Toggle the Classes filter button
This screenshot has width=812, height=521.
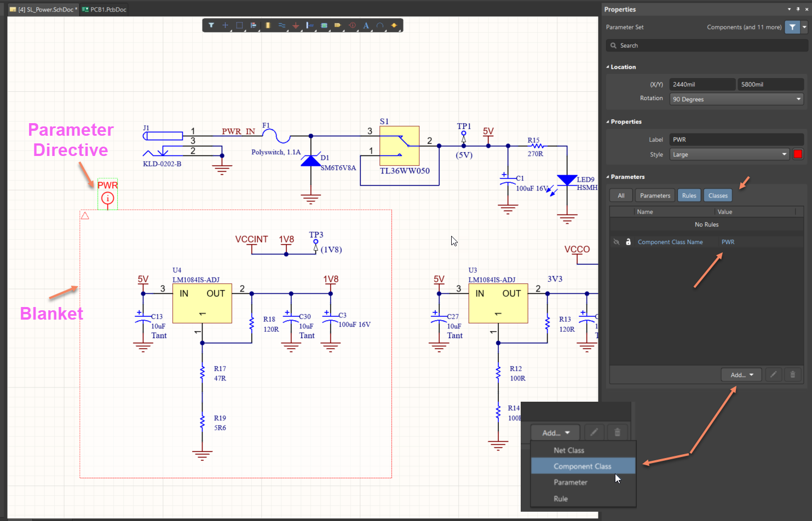(x=718, y=195)
